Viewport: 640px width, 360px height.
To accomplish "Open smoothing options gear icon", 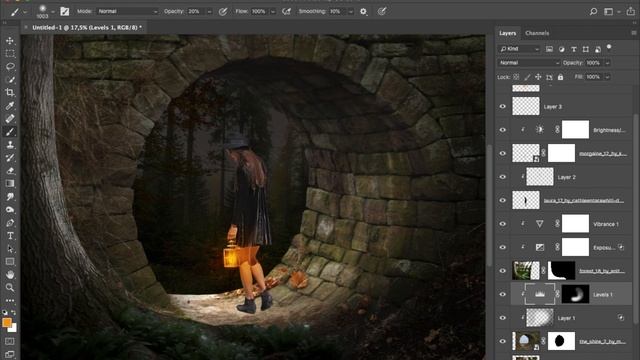I will (x=363, y=11).
